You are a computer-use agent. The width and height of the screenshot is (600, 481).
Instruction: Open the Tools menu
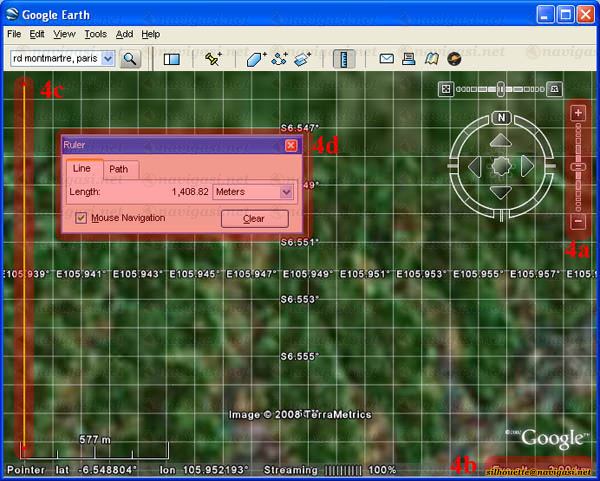95,34
